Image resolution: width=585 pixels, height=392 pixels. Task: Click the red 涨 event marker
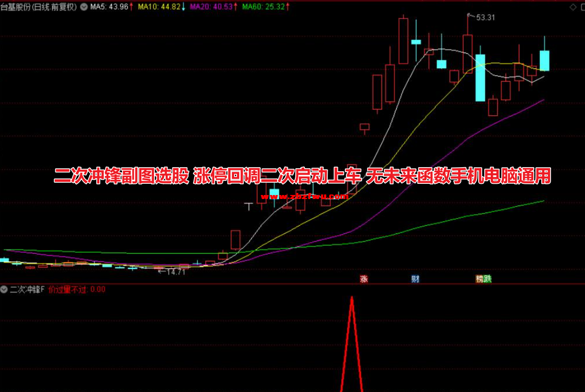(364, 279)
